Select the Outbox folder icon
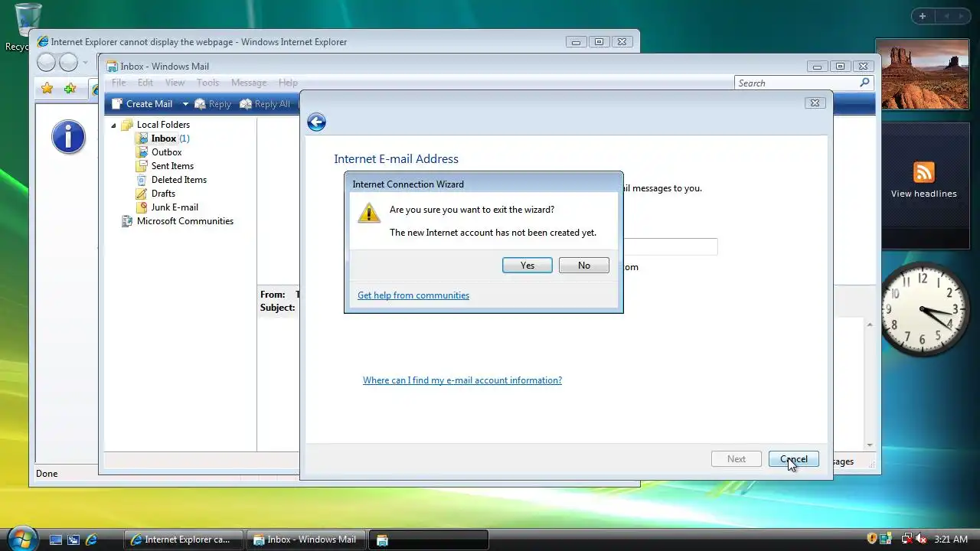 click(142, 152)
